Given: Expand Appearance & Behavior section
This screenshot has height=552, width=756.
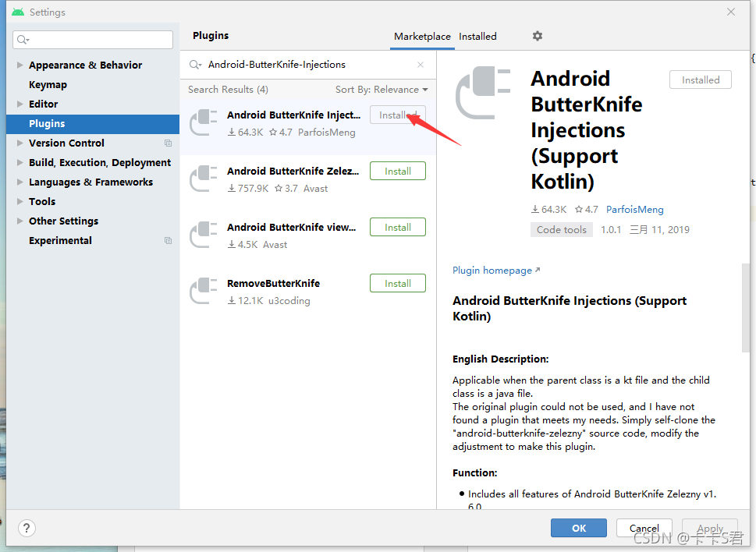Looking at the screenshot, I should [20, 65].
